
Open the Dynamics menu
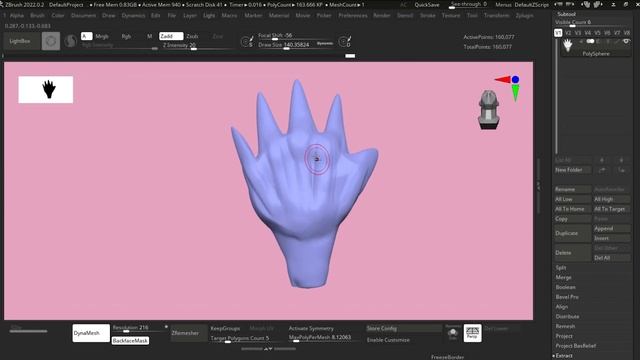(x=133, y=16)
